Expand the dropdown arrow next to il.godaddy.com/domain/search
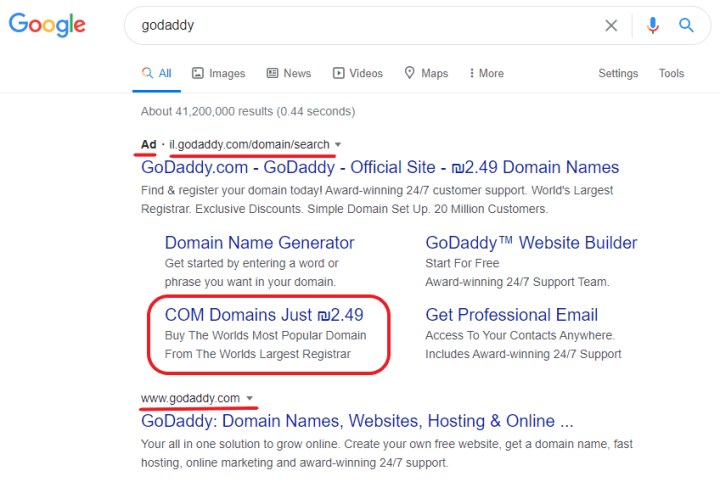The width and height of the screenshot is (720, 482). tap(338, 145)
